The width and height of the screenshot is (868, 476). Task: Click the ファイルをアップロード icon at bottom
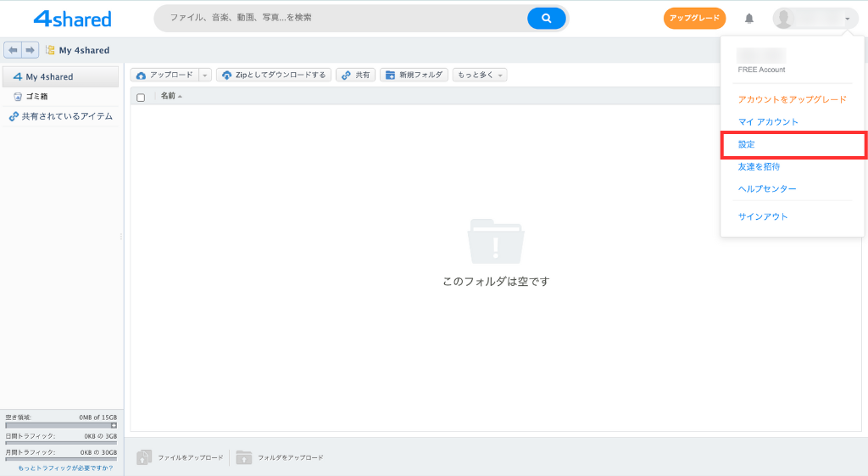(145, 457)
